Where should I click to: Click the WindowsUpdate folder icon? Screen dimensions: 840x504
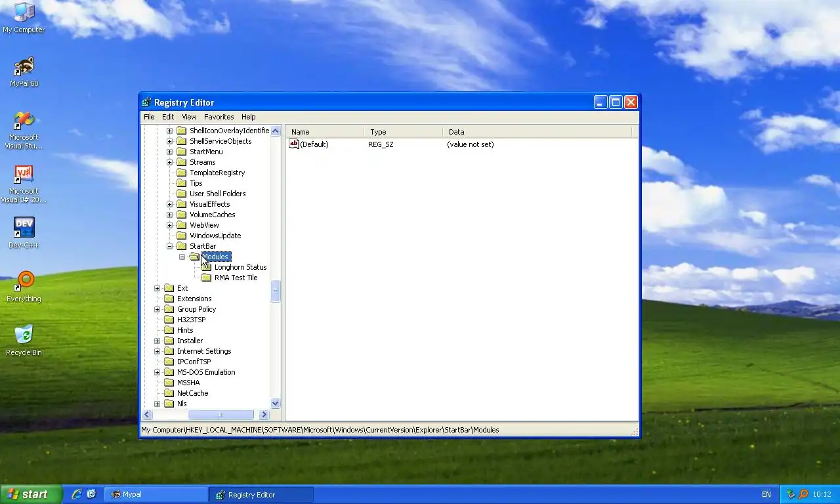coord(182,236)
